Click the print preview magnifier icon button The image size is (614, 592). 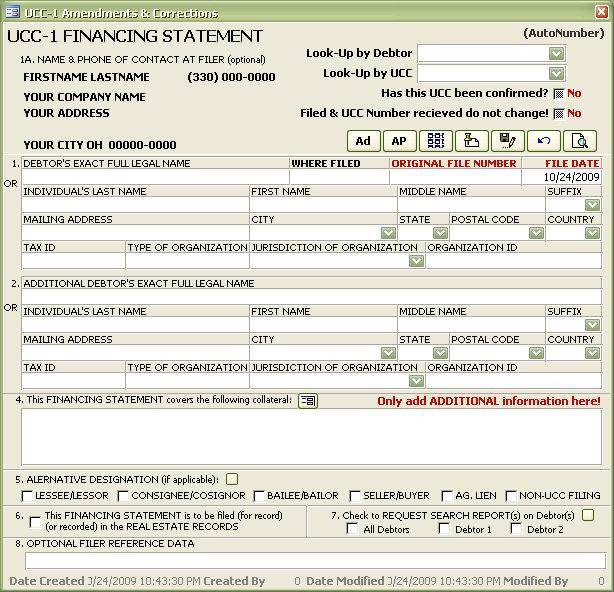click(580, 141)
